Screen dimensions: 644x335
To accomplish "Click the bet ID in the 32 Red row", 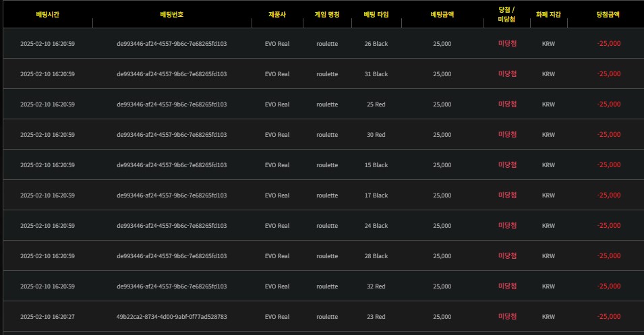I will (x=172, y=286).
